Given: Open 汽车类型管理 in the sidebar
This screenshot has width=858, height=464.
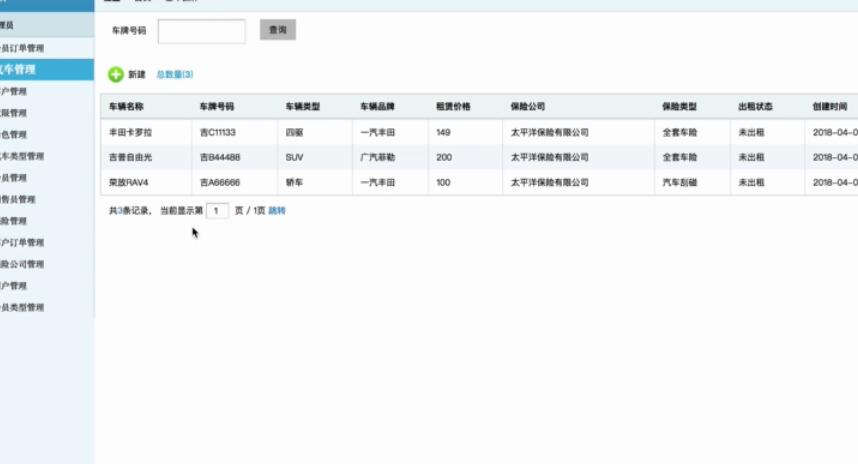Looking at the screenshot, I should (x=22, y=156).
